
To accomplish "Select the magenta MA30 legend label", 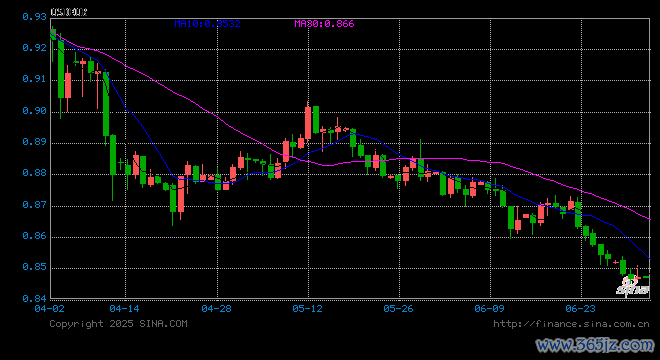I will click(x=324, y=24).
